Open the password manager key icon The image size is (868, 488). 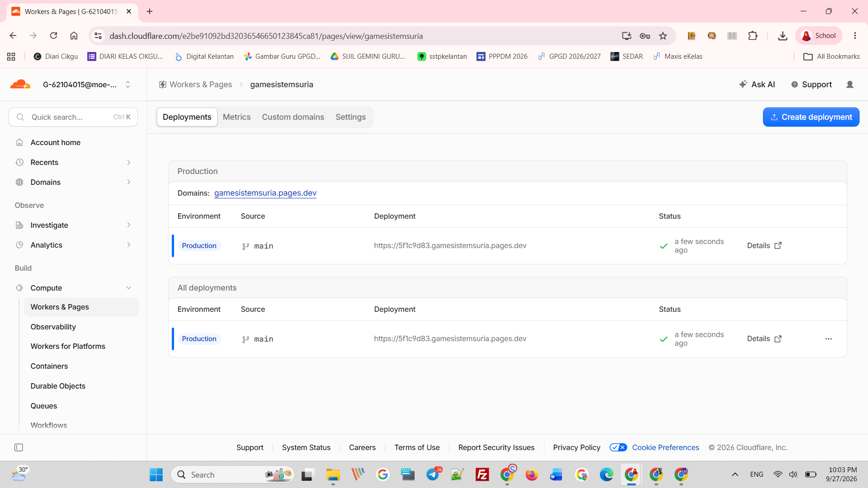pos(645,36)
